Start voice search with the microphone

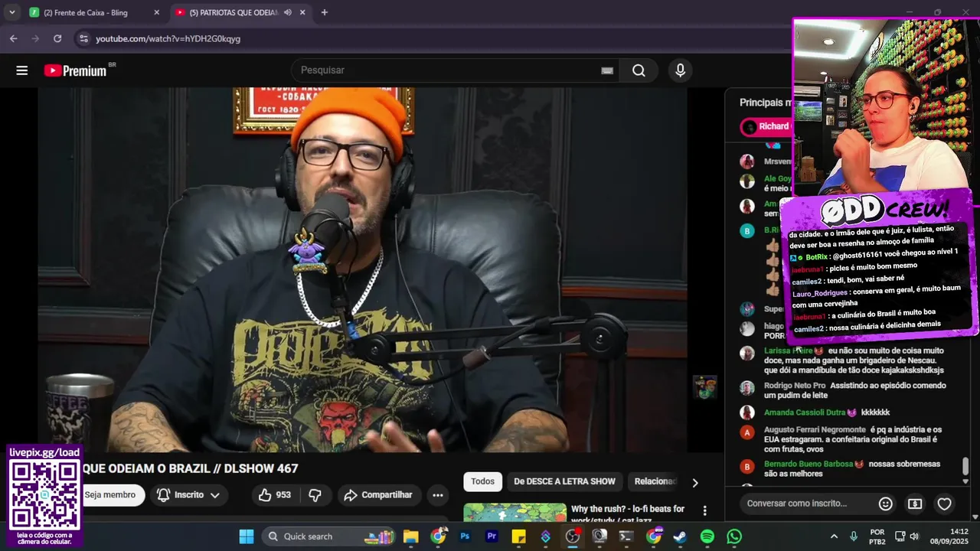pyautogui.click(x=680, y=70)
